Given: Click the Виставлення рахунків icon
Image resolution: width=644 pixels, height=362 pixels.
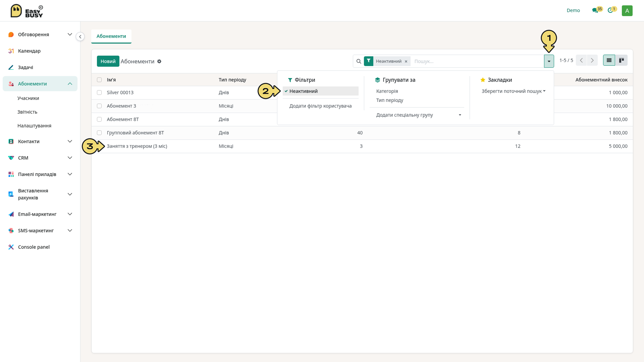Looking at the screenshot, I should pyautogui.click(x=11, y=194).
